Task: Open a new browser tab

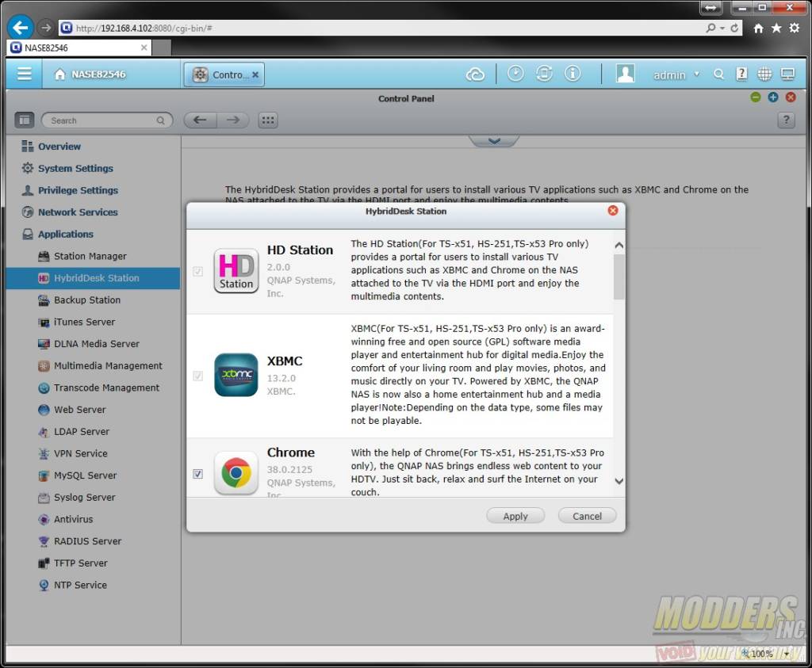Action: [x=162, y=48]
